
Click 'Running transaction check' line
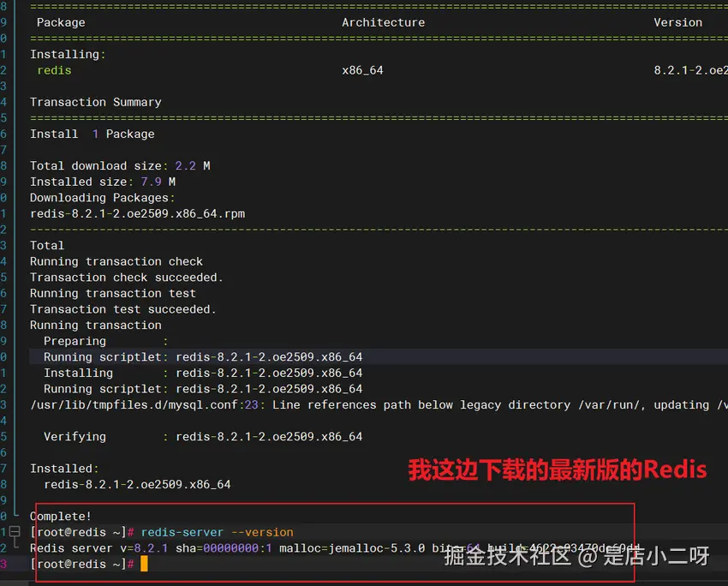coord(116,261)
